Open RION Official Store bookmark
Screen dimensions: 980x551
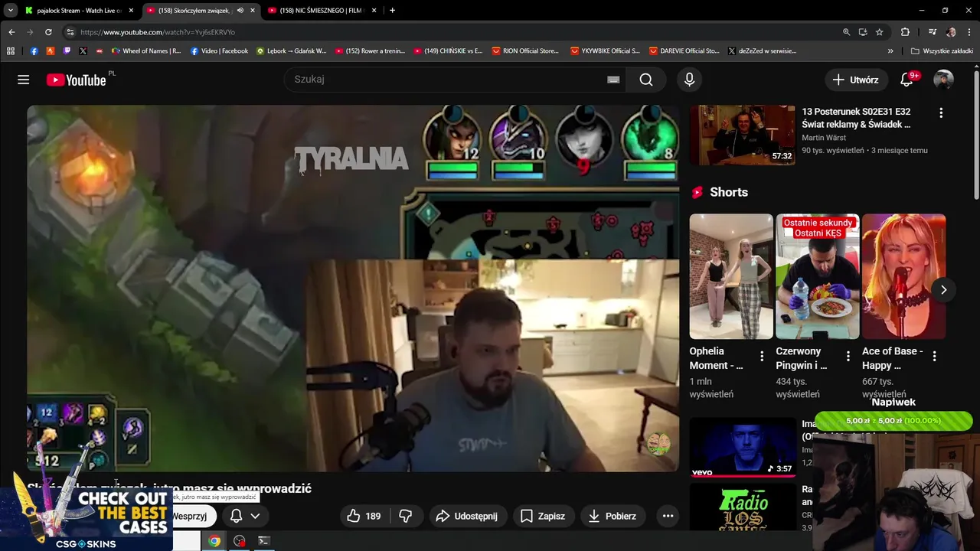click(525, 51)
